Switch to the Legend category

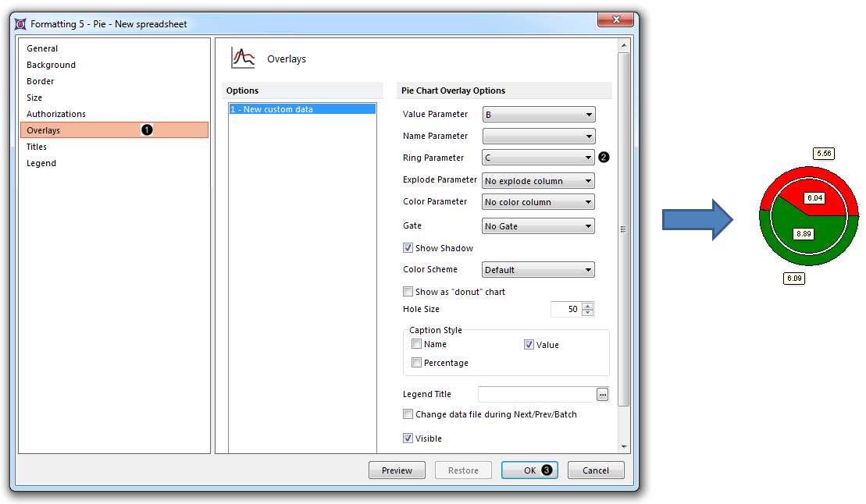point(41,163)
